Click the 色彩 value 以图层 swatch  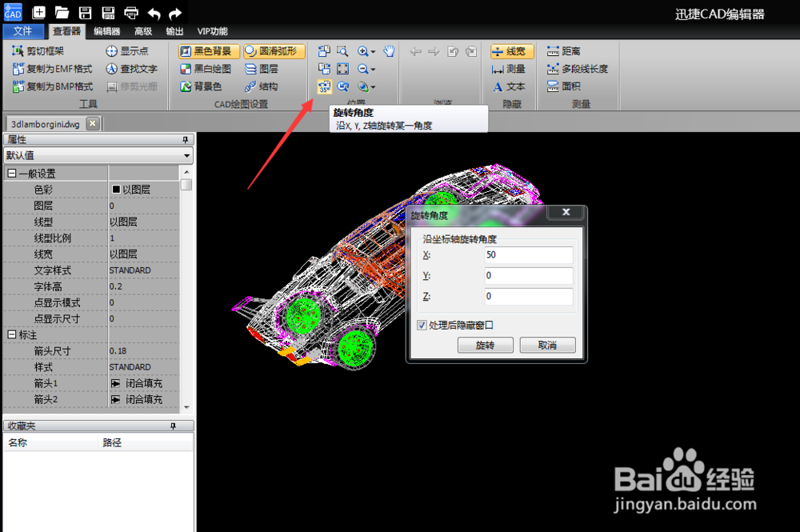[x=132, y=190]
